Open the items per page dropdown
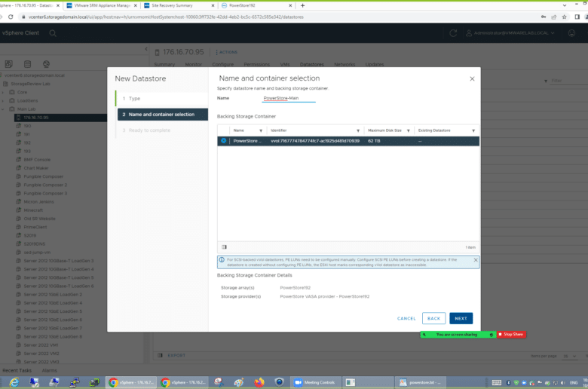 [x=570, y=356]
